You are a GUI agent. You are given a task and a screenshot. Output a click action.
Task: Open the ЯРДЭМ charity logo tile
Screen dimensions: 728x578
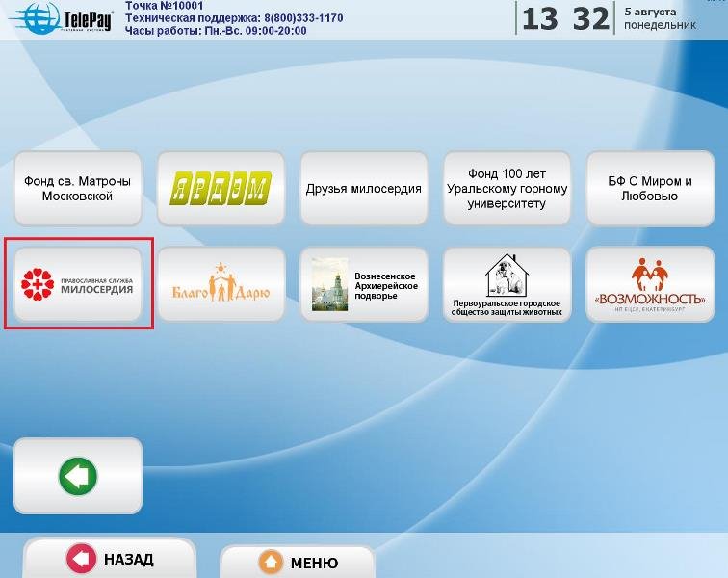221,188
